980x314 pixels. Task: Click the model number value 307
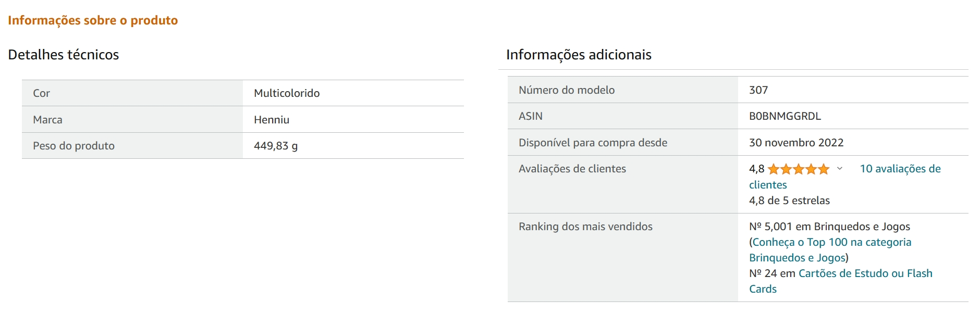click(x=758, y=90)
